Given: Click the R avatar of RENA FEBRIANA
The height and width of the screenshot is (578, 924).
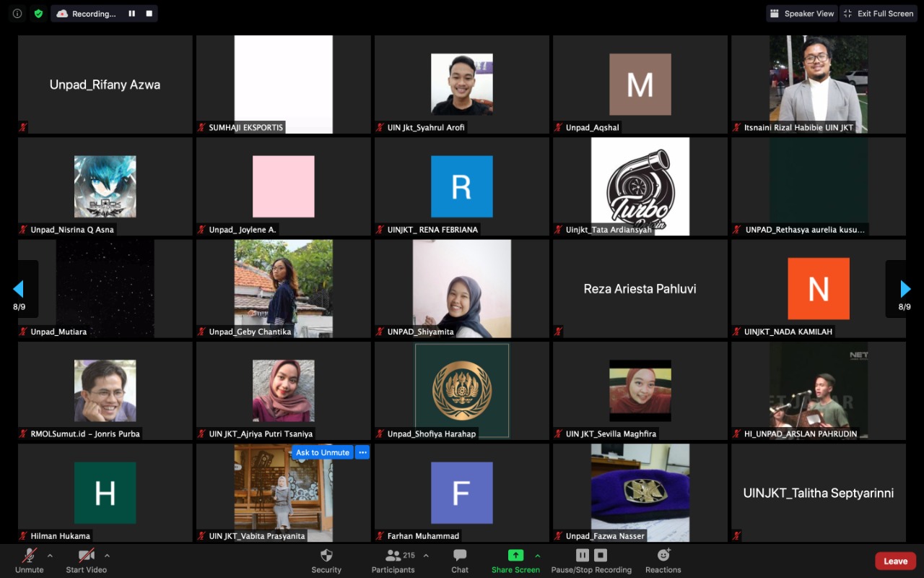Looking at the screenshot, I should pos(462,186).
